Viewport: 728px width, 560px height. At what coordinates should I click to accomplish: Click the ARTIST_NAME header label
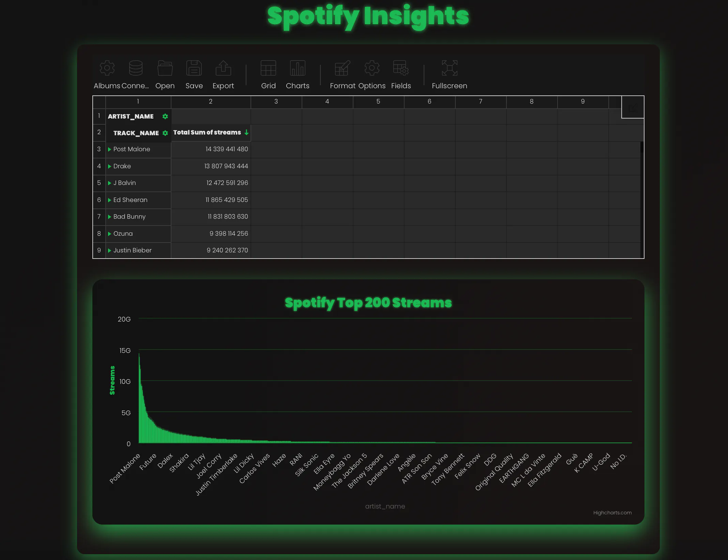131,116
